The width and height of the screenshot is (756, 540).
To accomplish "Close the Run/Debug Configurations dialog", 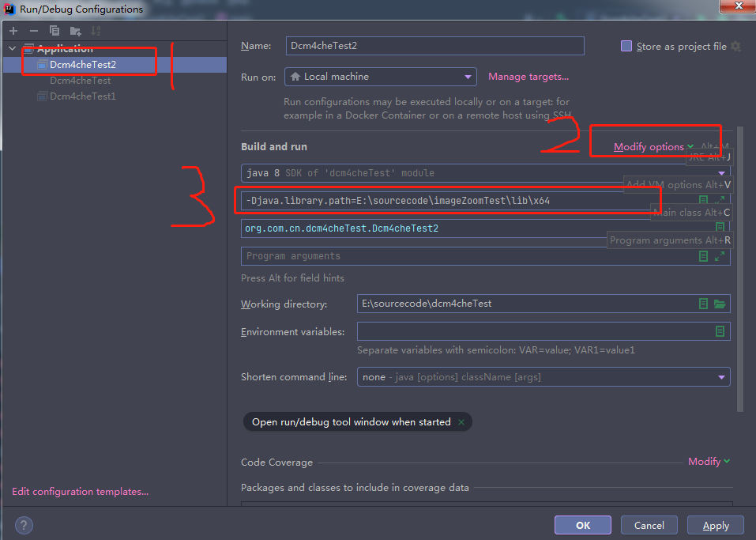I will 739,6.
